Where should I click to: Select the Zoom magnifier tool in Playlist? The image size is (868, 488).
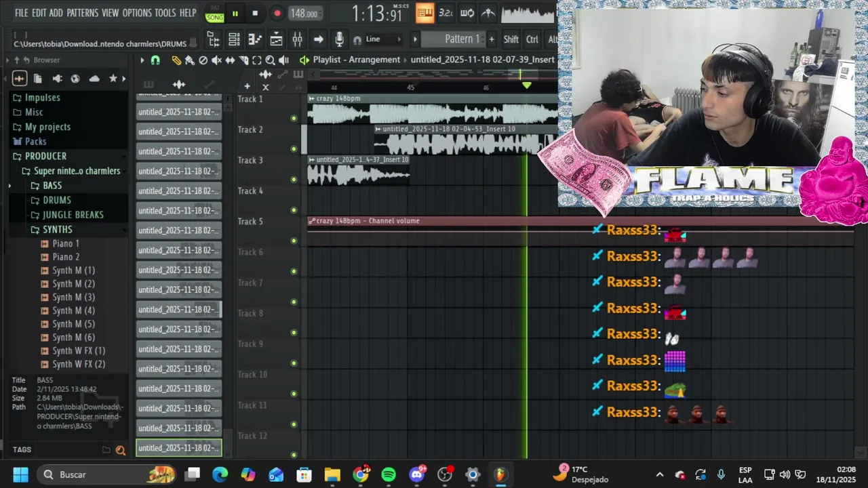[270, 60]
